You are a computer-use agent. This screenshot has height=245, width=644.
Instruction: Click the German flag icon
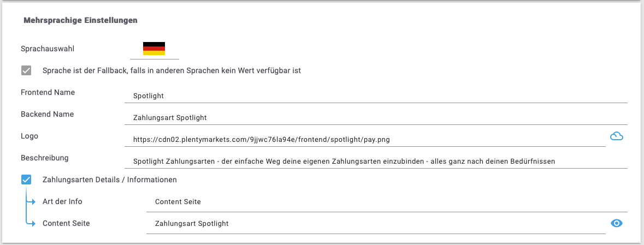coord(154,49)
